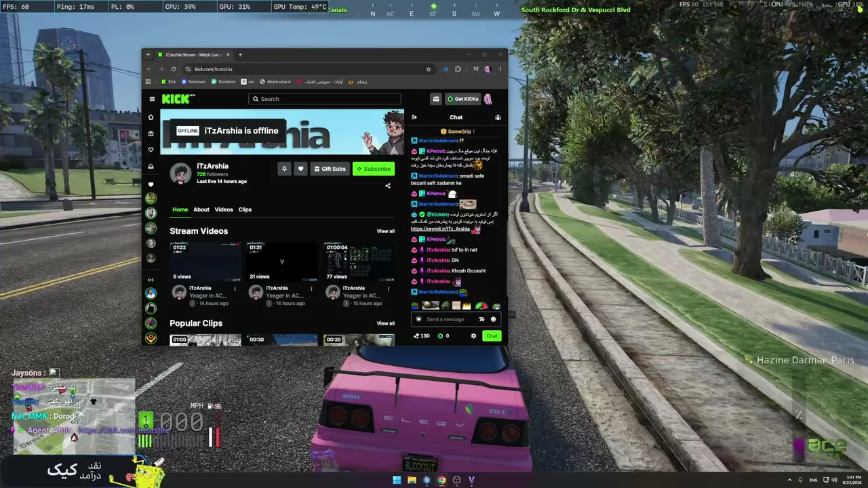Switch to the Home tab

pos(180,209)
